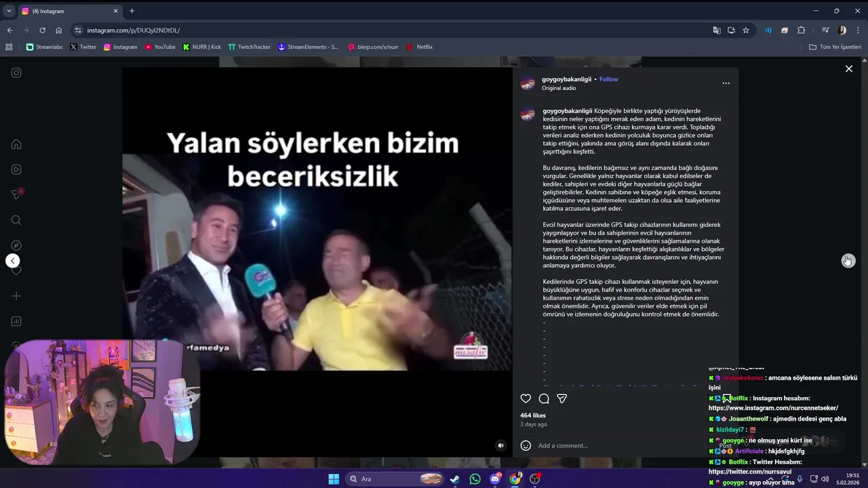Image resolution: width=868 pixels, height=488 pixels.
Task: Follow the goygoybakanligii account
Action: click(x=608, y=79)
